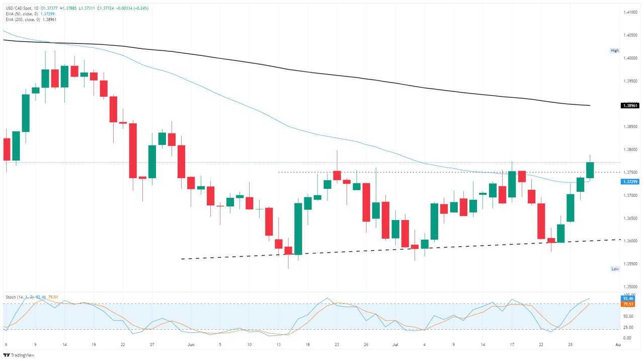
Task: Click the Low marker label
Action: [615, 269]
